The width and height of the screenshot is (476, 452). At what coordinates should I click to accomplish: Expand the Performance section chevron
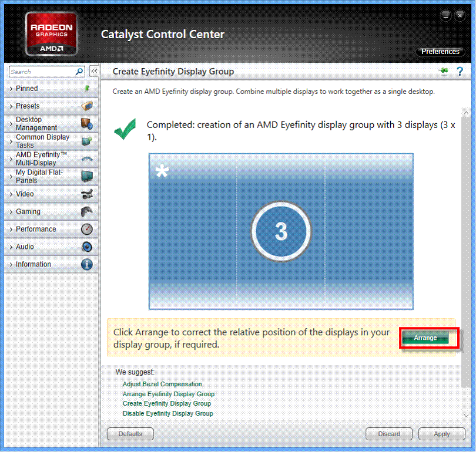11,229
